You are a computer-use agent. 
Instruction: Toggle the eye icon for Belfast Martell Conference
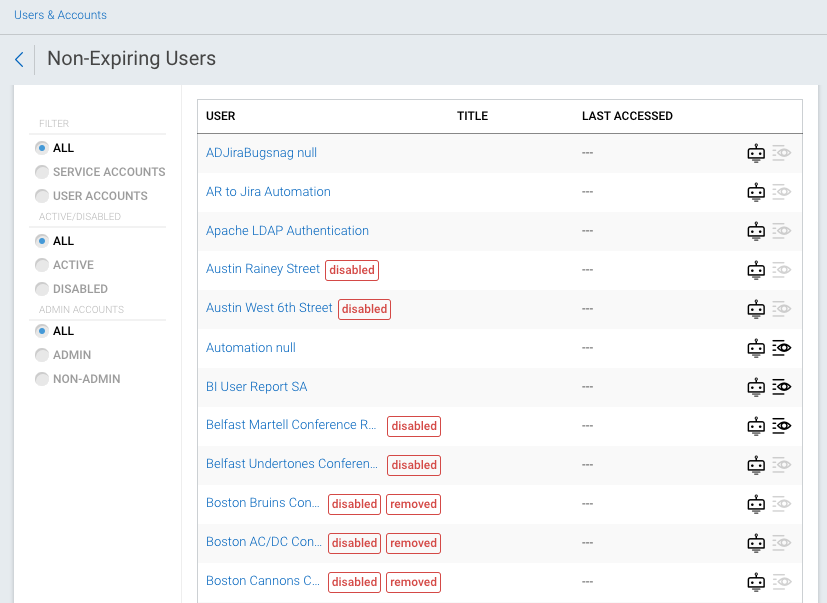(782, 426)
